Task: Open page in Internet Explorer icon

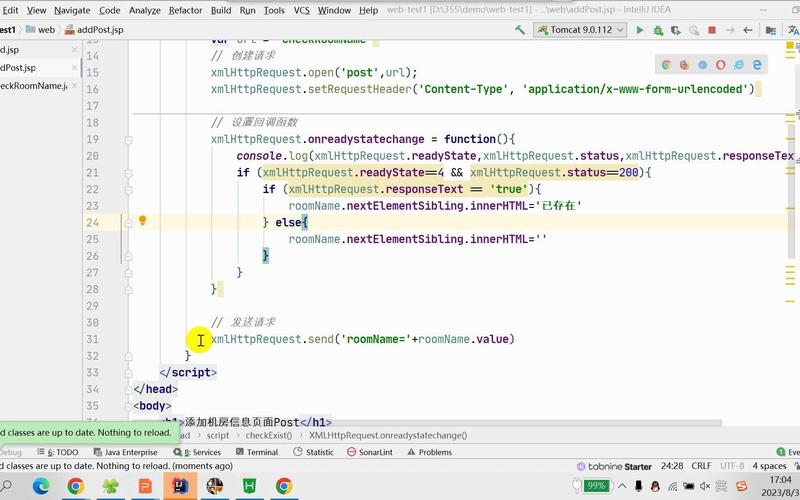Action: coord(739,65)
